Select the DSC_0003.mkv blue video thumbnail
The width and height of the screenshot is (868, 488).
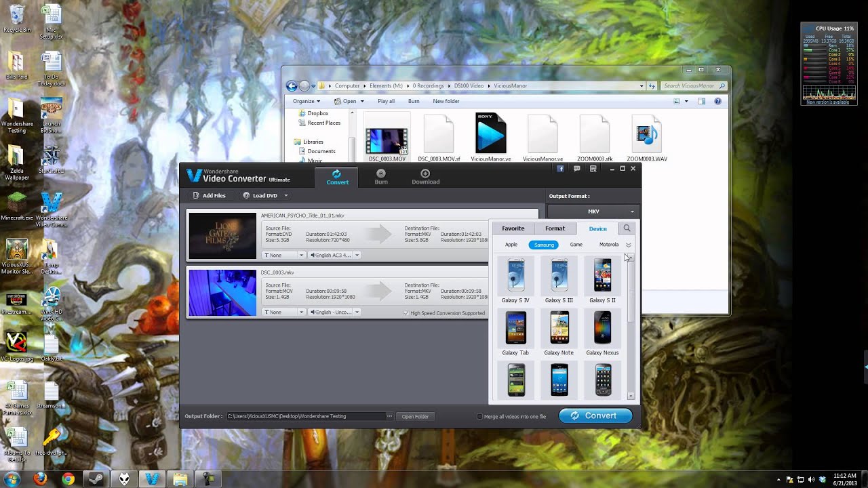coord(222,293)
